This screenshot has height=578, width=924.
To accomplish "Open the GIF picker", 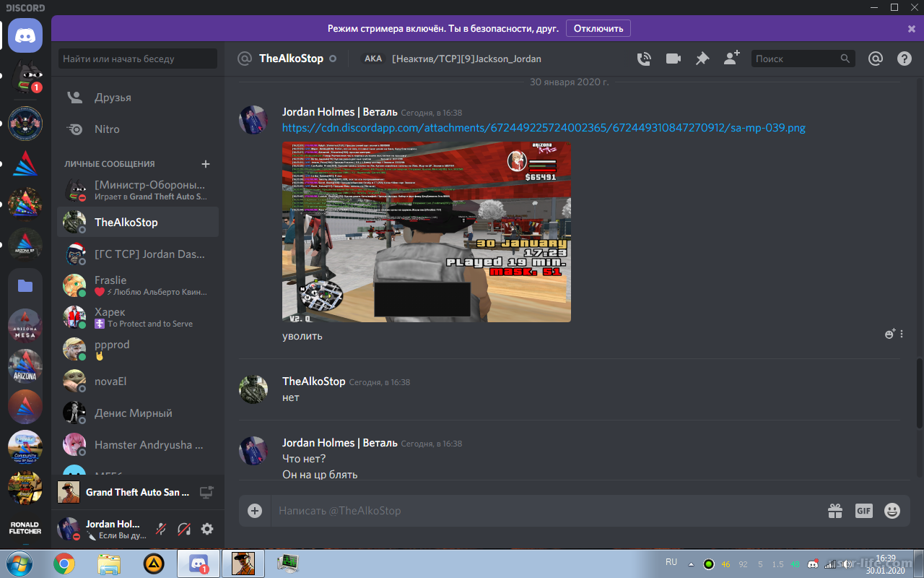I will [864, 511].
